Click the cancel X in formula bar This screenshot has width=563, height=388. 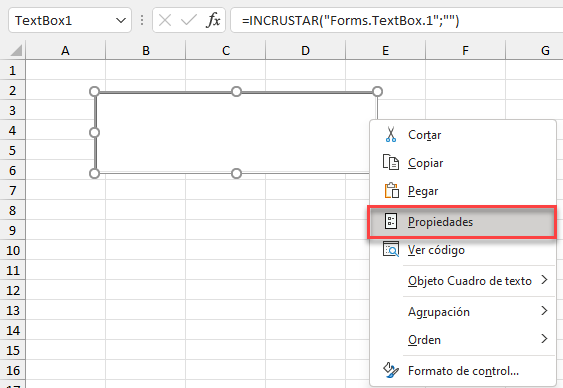(x=165, y=20)
